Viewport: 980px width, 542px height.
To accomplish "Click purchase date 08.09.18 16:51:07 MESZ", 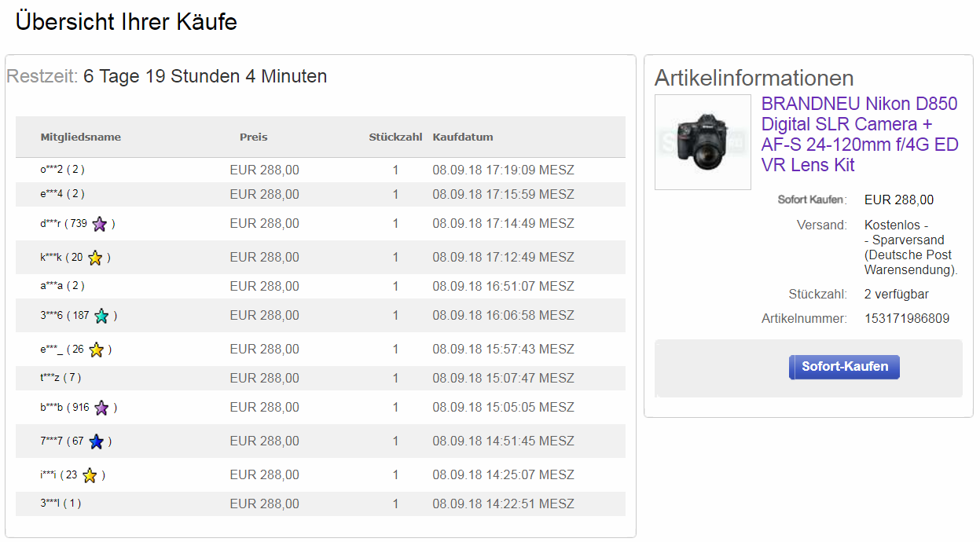I will pyautogui.click(x=503, y=287).
